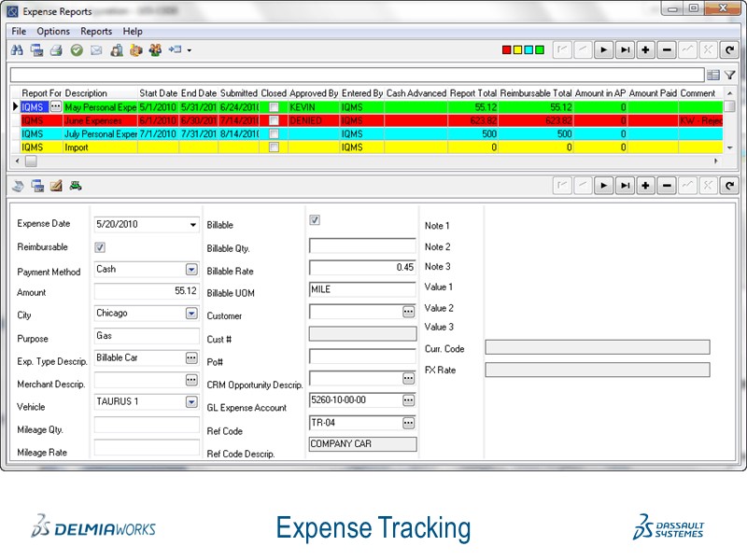Viewport: 747px width, 560px height.
Task: Click the printer icon in top toolbar
Action: [x=56, y=49]
